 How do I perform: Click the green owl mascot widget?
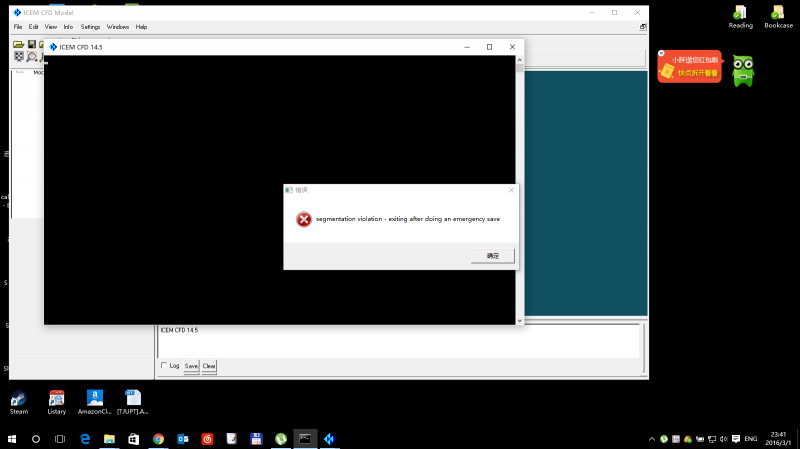[x=743, y=70]
